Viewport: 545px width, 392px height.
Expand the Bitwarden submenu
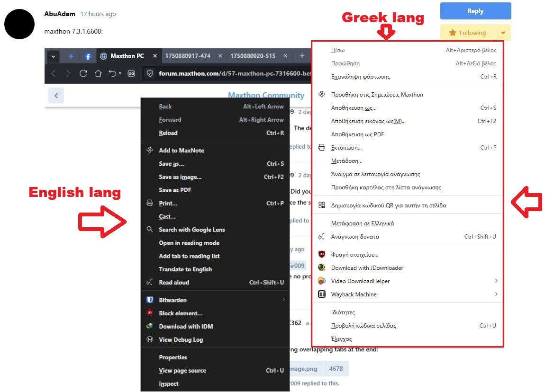pos(215,300)
